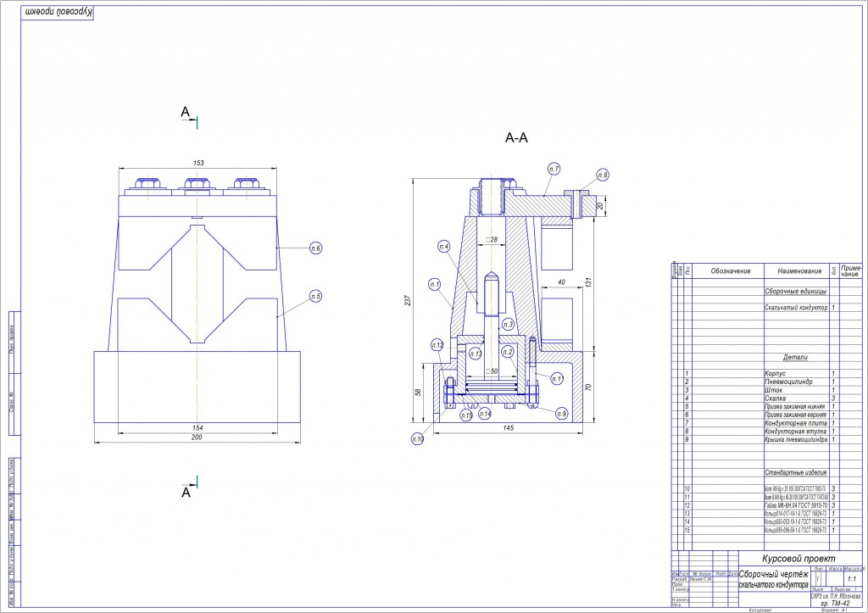The width and height of the screenshot is (868, 613).
Task: Select the 'Детали' section heading
Action: tap(795, 357)
